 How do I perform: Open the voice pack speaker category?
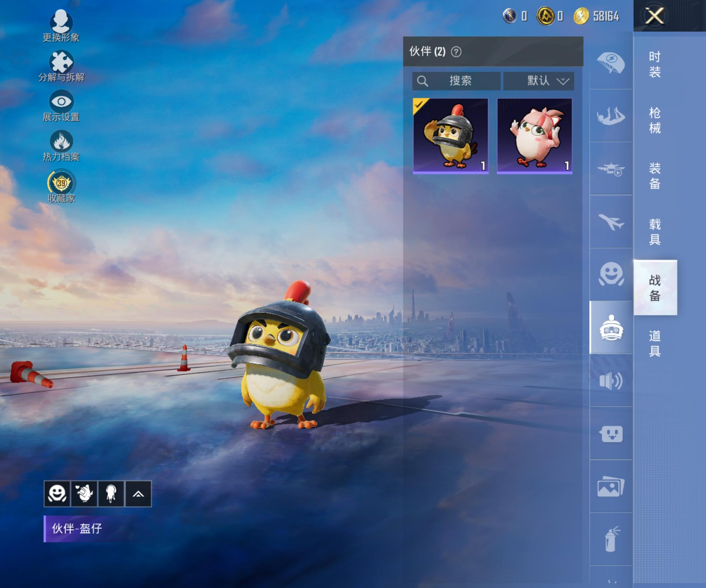click(611, 381)
